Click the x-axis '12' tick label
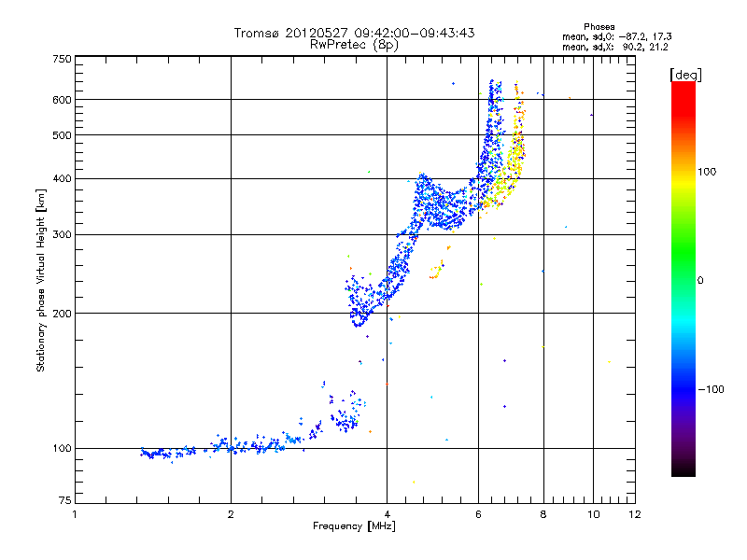Viewport: 747px width, 560px height. click(635, 514)
